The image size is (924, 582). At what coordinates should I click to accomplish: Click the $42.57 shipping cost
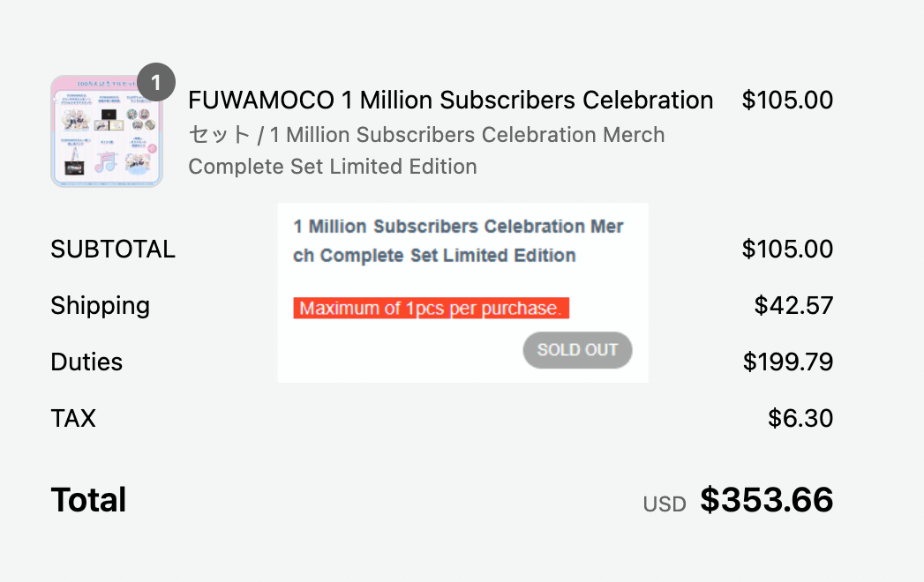pos(793,306)
